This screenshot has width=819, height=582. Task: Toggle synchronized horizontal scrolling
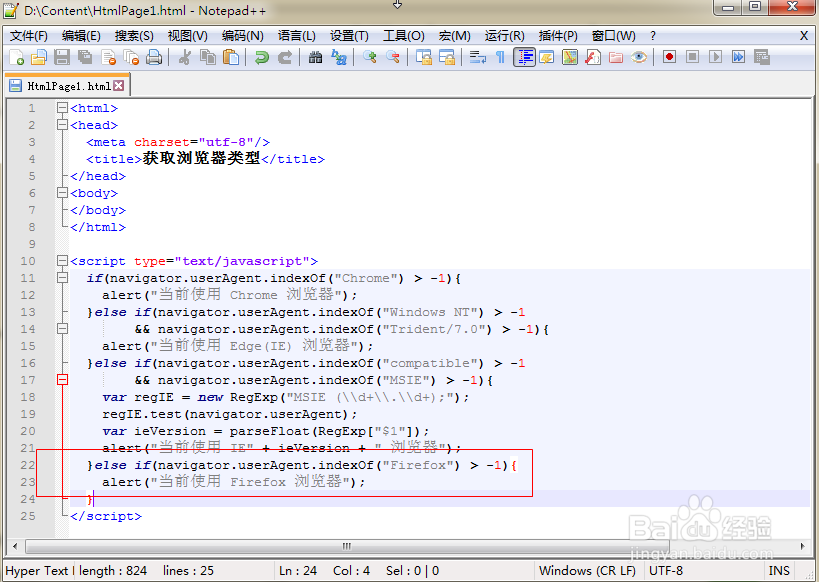447,57
